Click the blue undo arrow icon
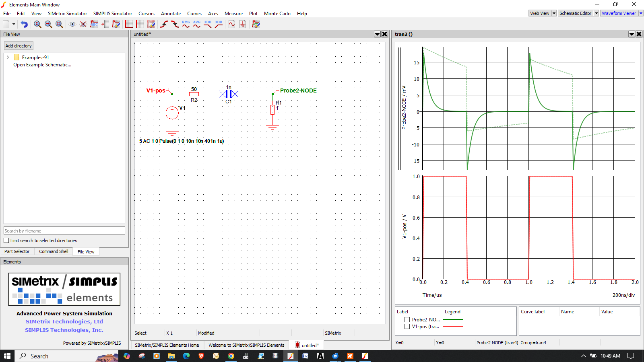The height and width of the screenshot is (362, 644). [x=24, y=24]
